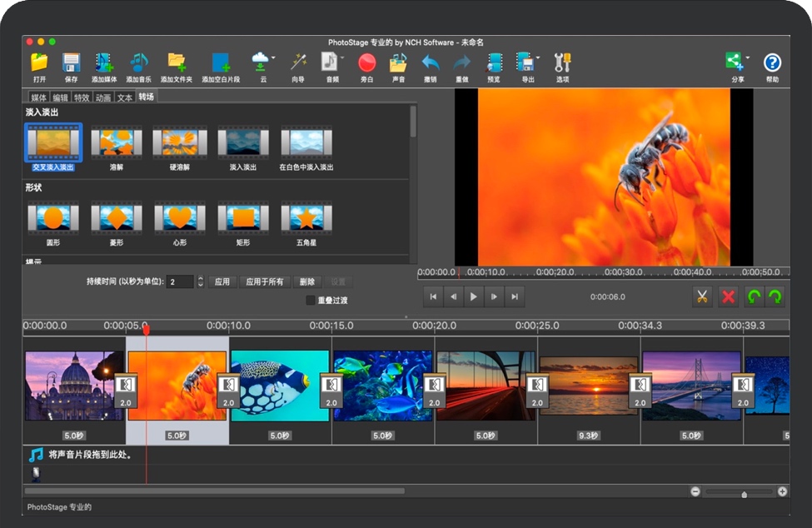The width and height of the screenshot is (812, 528).
Task: Open the 预览 (Preview) tool
Action: pos(495,62)
